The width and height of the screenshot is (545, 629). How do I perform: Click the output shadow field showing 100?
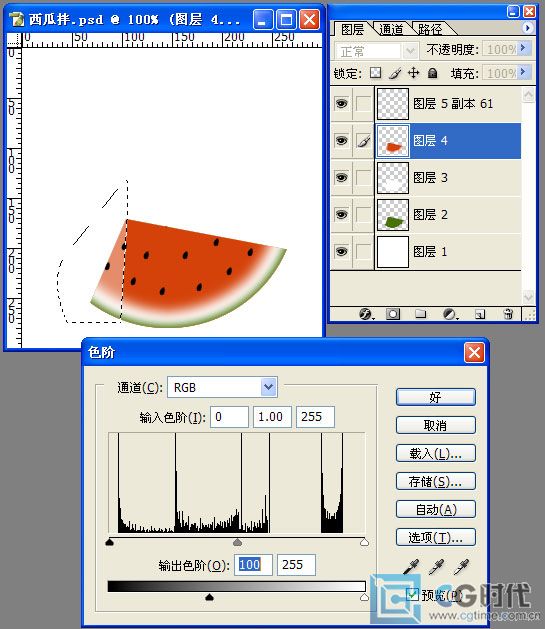click(253, 565)
